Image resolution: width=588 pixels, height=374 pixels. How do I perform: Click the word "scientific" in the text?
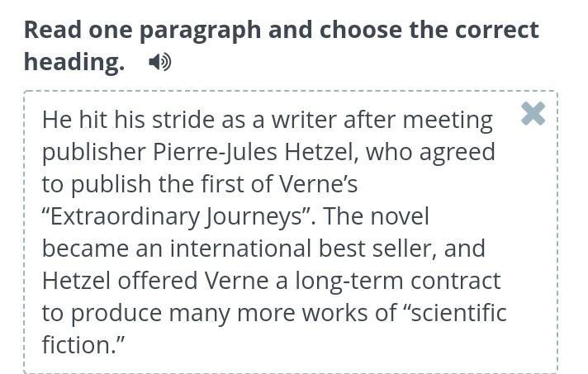[459, 313]
